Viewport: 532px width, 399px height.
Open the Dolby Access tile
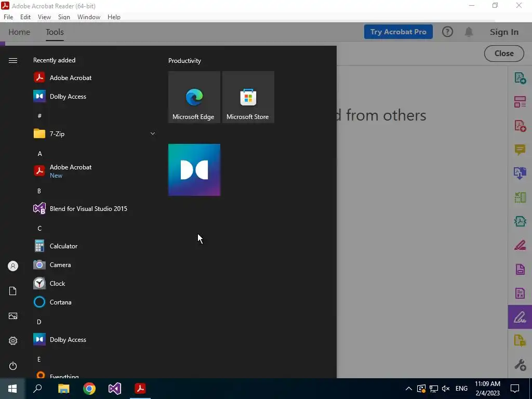[x=194, y=170]
